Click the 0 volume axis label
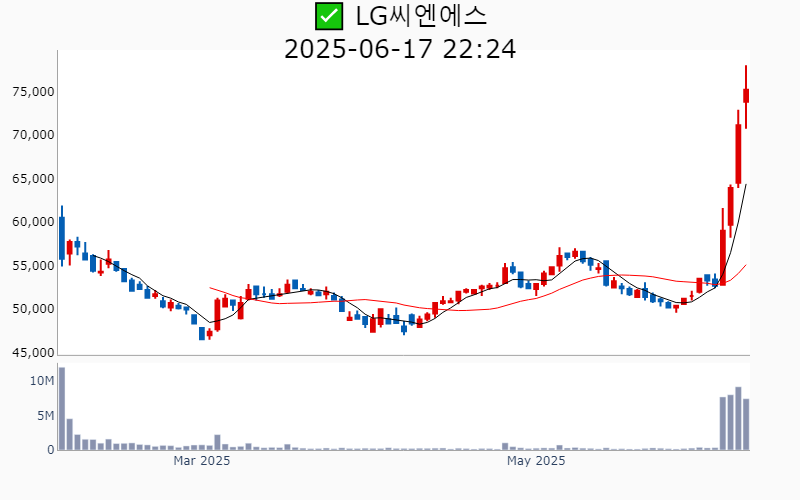 tap(51, 451)
